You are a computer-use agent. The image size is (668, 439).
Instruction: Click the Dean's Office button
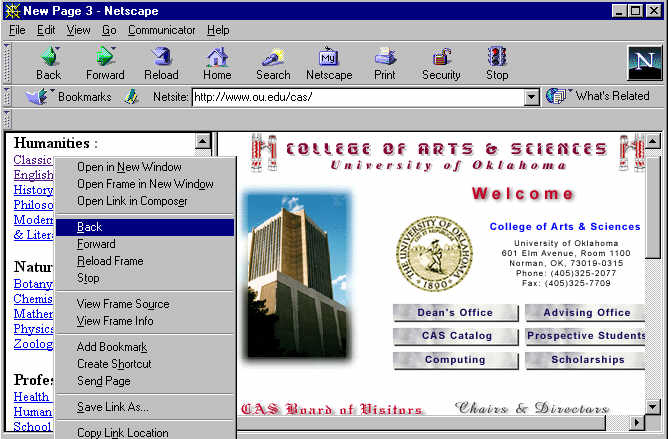pos(455,312)
